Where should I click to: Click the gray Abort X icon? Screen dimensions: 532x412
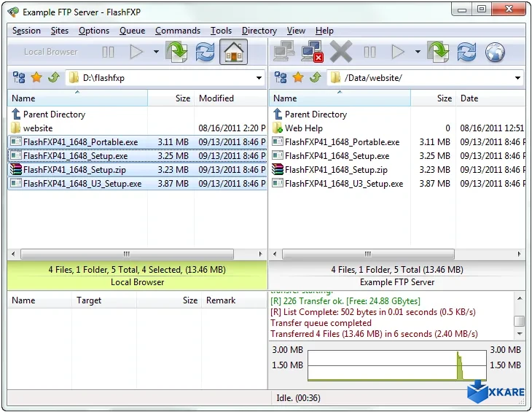click(x=340, y=52)
